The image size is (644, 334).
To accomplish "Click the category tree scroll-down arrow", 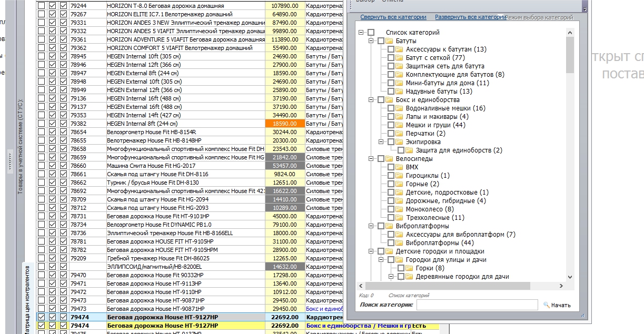I will click(570, 277).
